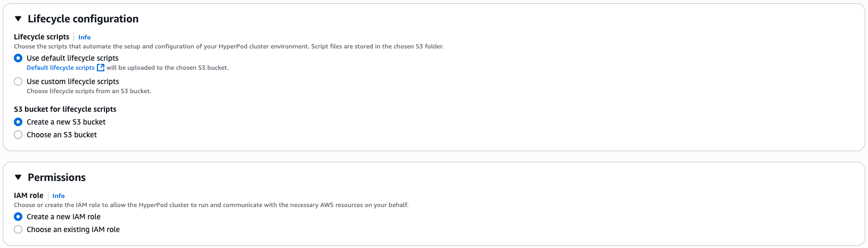Viewport: 868px width, 248px height.
Task: Choose the Create a new S3 bucket radio button
Action: [18, 122]
